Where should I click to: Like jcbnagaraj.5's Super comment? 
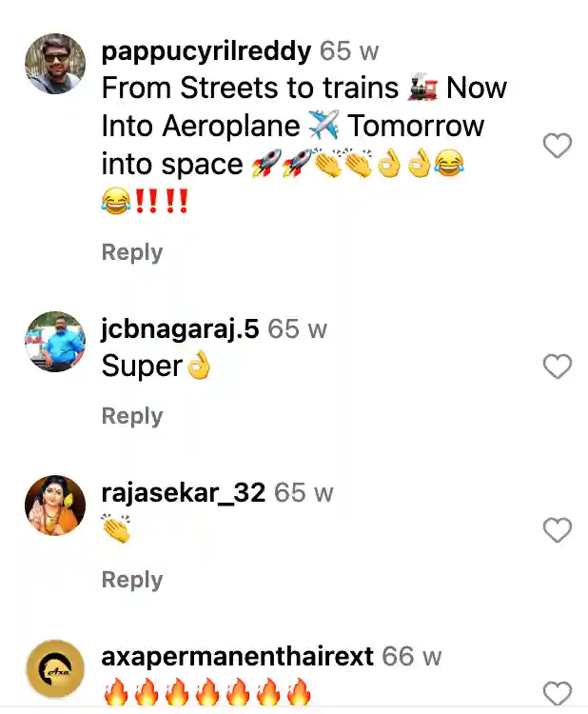[557, 367]
